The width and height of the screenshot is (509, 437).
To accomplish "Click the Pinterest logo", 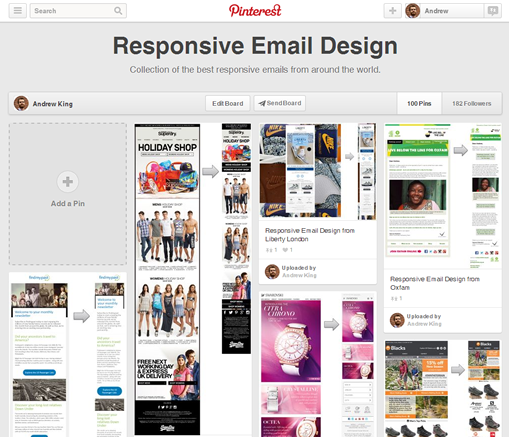I will pos(255,10).
